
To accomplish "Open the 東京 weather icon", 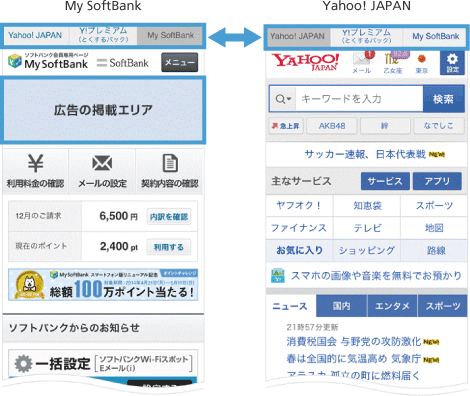I will click(422, 63).
